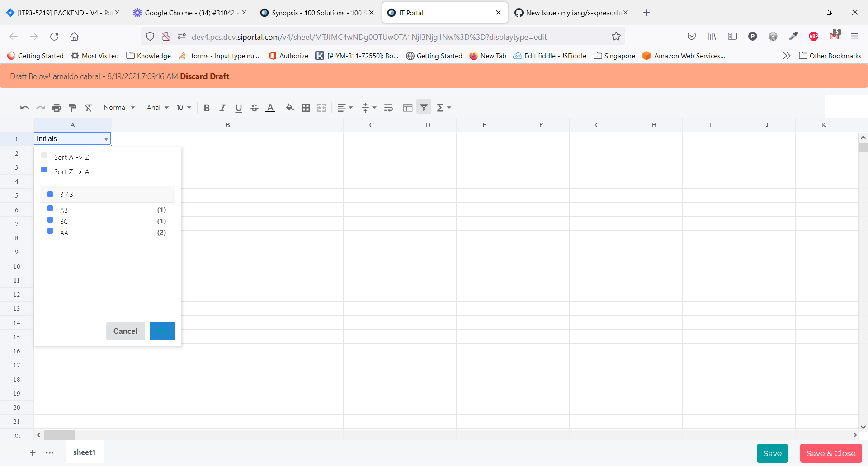This screenshot has width=868, height=466.
Task: Open the fill color tool
Action: [290, 107]
